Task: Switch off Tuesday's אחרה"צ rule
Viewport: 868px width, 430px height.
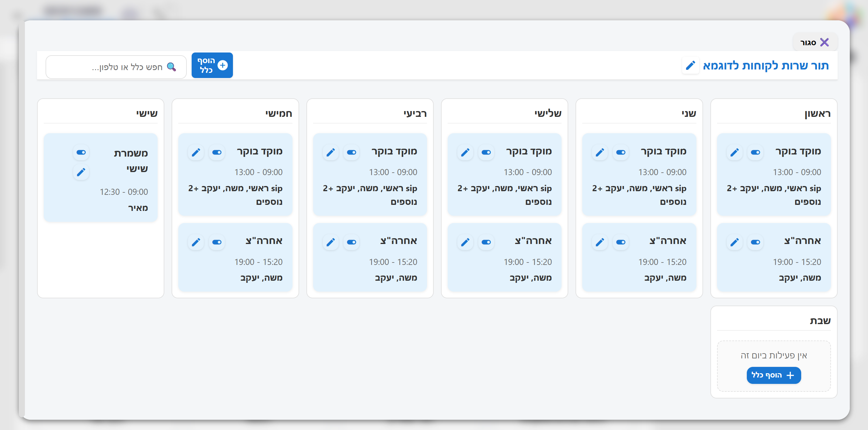Action: 486,242
